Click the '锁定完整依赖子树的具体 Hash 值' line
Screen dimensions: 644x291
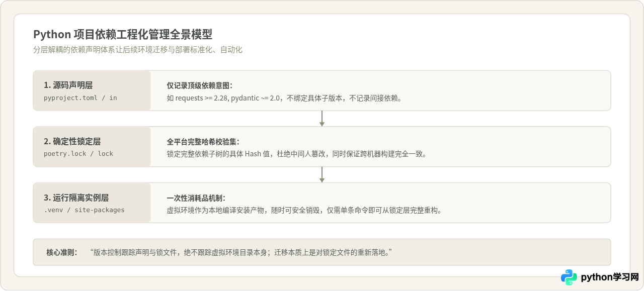tap(297, 154)
